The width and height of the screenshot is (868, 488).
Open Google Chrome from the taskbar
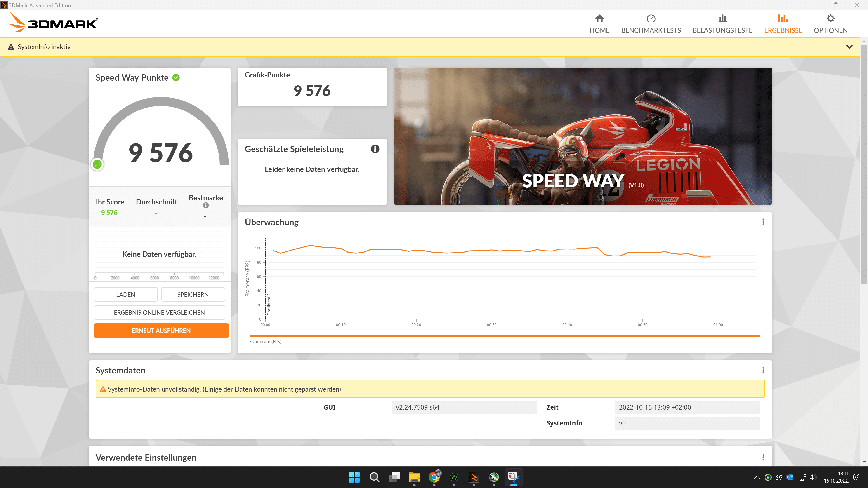tap(434, 477)
